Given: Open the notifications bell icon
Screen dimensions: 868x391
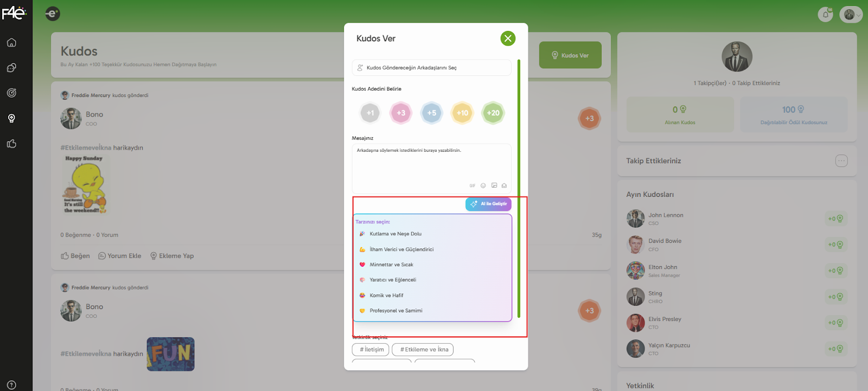Looking at the screenshot, I should (825, 15).
